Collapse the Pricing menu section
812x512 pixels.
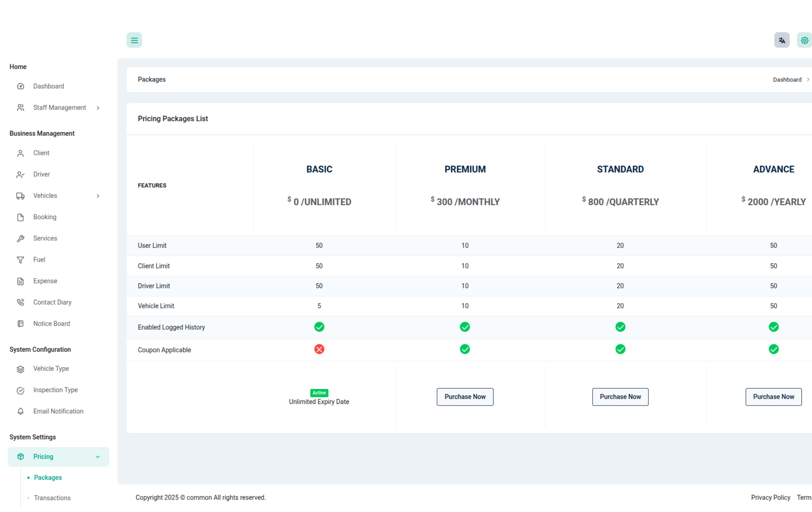pyautogui.click(x=97, y=457)
